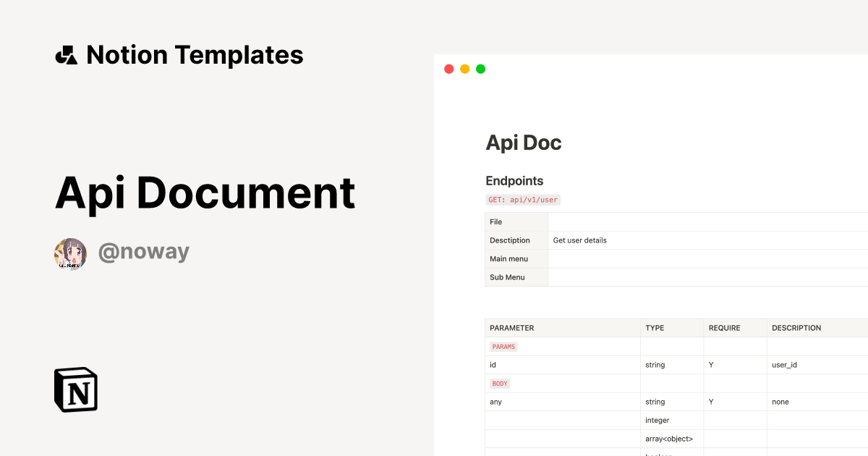Screen dimensions: 868x456
Task: Open the @noway author profile link
Action: 143,252
